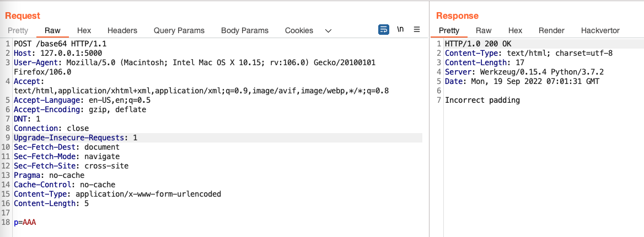Toggle the \n non-printable characters button
This screenshot has height=237, width=644.
401,30
